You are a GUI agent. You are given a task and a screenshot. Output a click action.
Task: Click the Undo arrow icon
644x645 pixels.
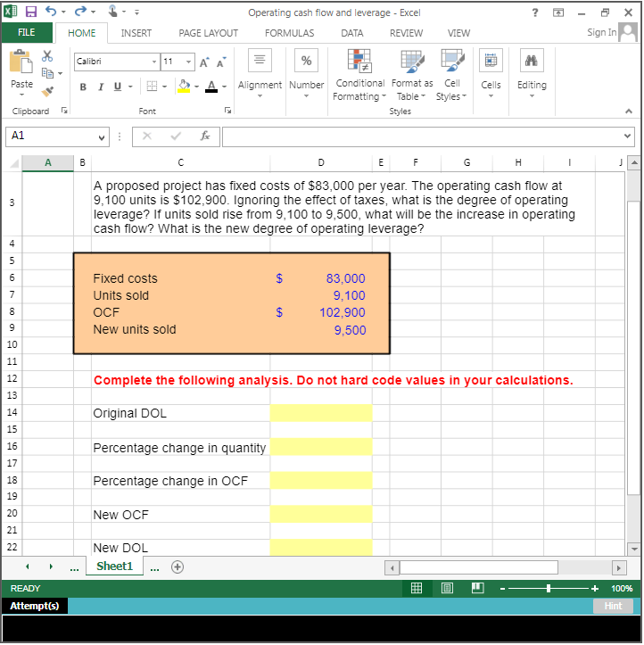click(51, 11)
